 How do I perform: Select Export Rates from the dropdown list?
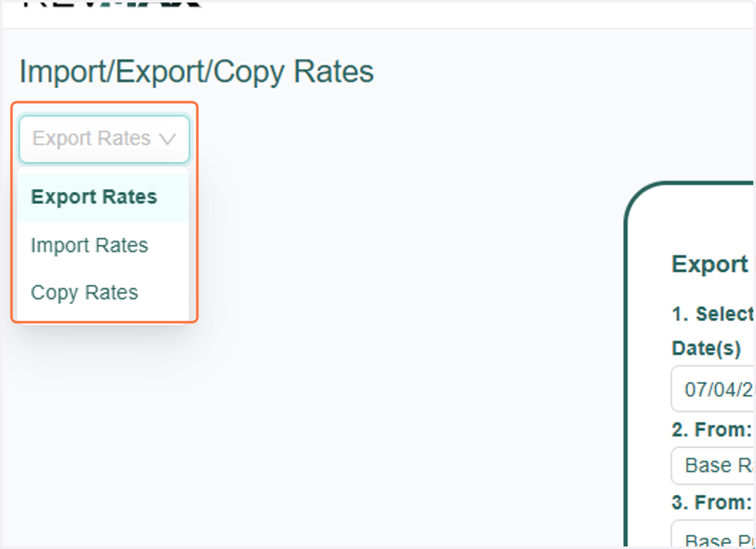[x=103, y=197]
